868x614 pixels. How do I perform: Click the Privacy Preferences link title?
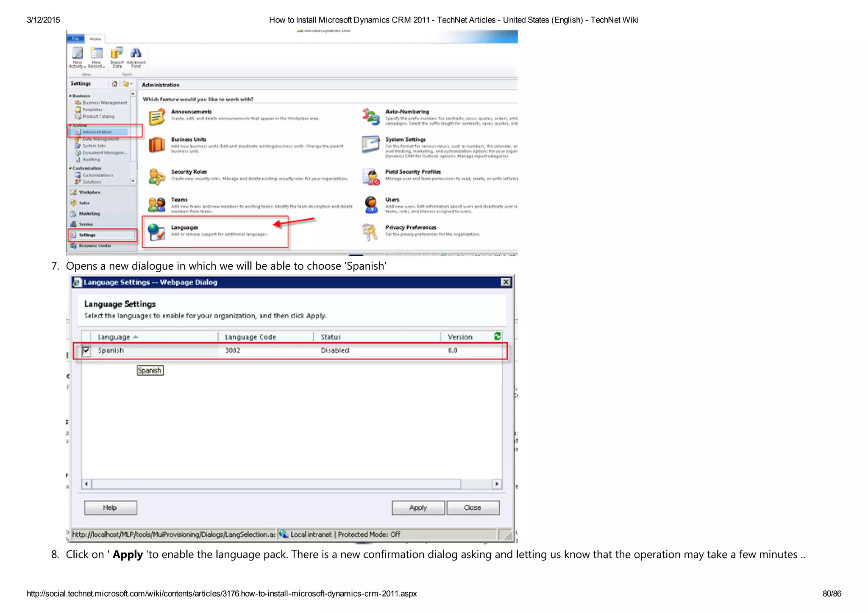[x=411, y=228]
